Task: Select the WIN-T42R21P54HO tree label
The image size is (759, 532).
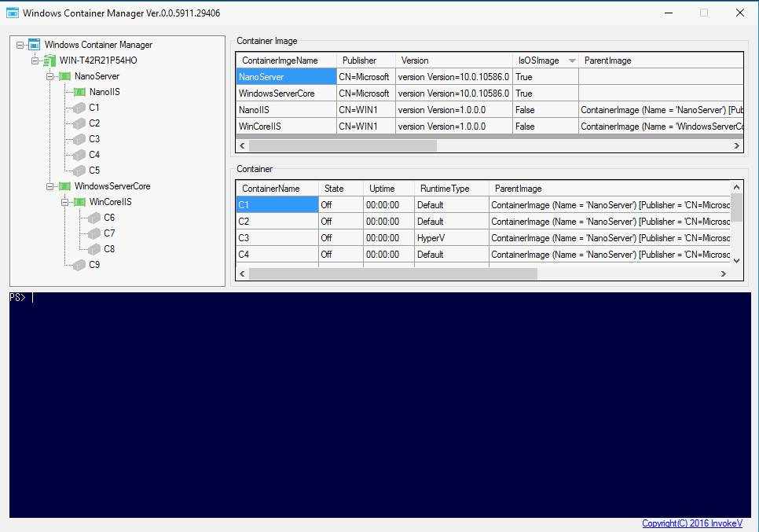Action: [x=98, y=61]
